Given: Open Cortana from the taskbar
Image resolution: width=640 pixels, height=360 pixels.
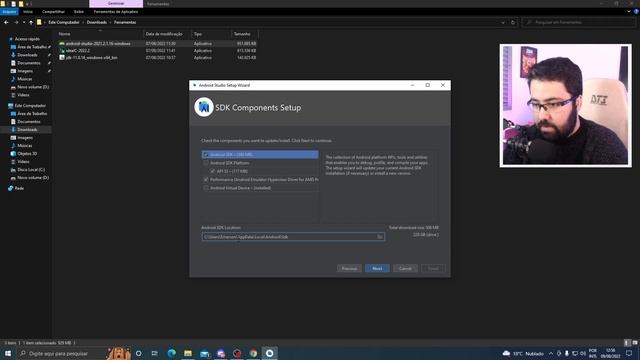Looking at the screenshot, I should [139, 353].
